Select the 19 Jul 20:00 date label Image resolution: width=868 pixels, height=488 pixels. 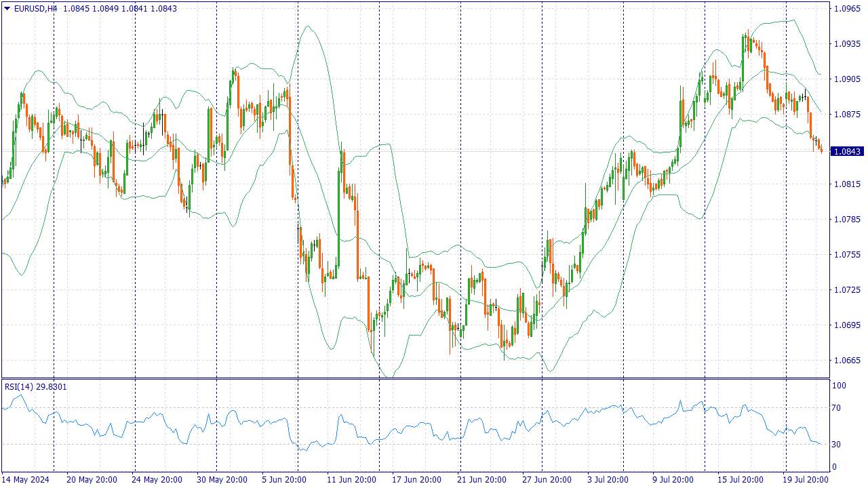point(804,480)
